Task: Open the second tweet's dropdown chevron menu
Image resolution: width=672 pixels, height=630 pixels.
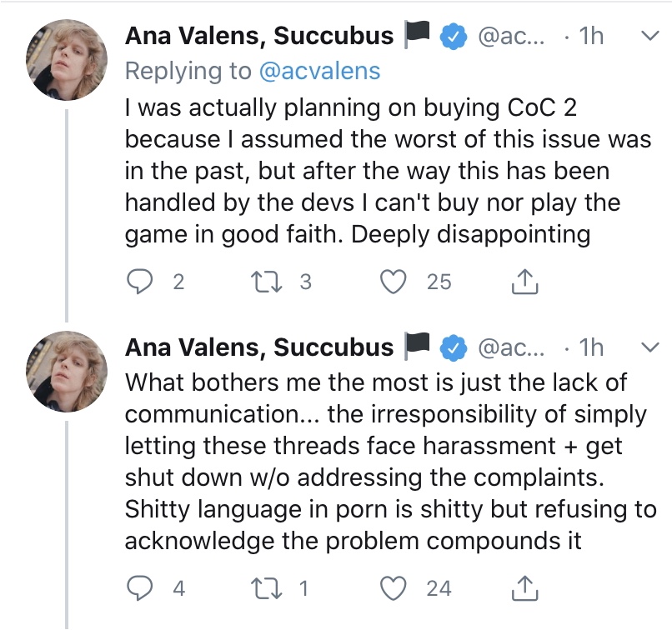Action: [x=648, y=347]
